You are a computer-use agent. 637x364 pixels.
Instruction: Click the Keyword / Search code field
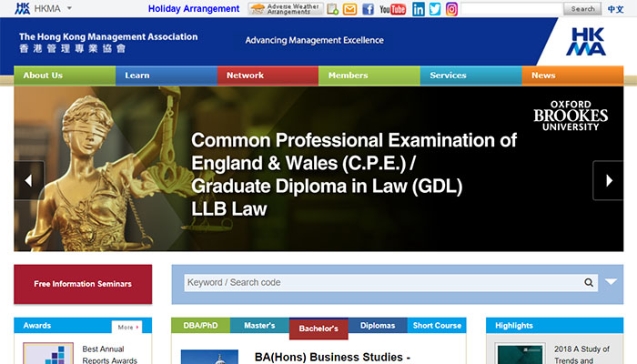(x=382, y=283)
